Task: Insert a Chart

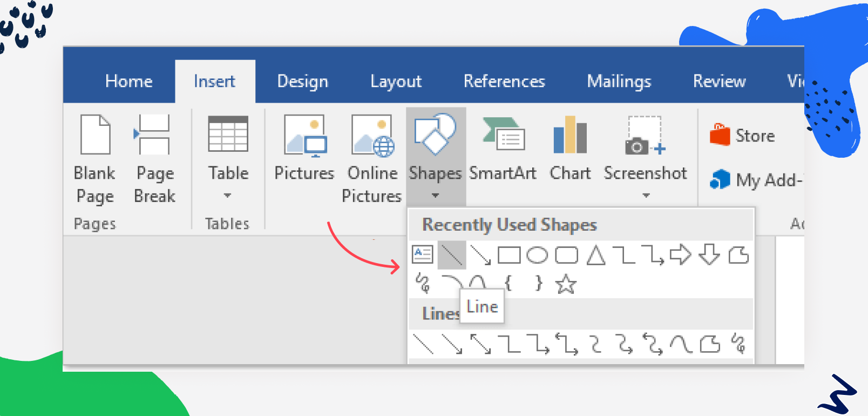Action: point(570,148)
